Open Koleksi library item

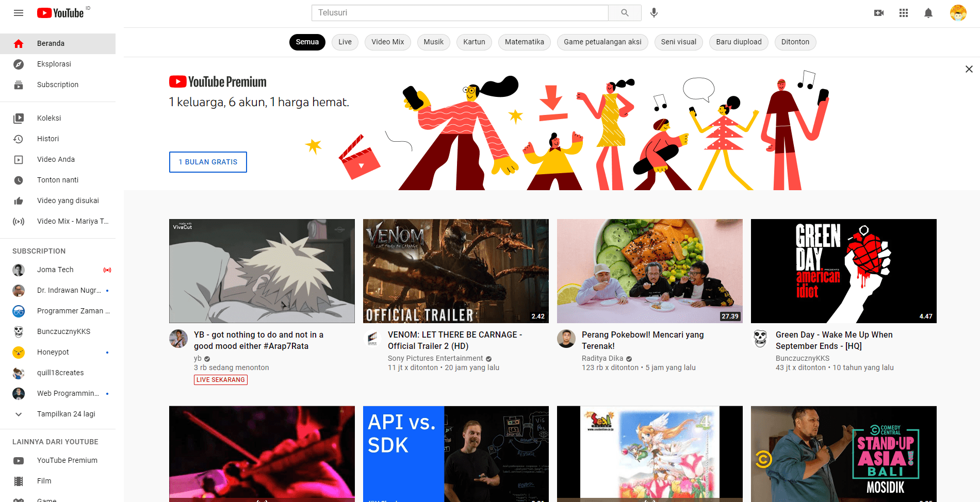click(x=58, y=118)
